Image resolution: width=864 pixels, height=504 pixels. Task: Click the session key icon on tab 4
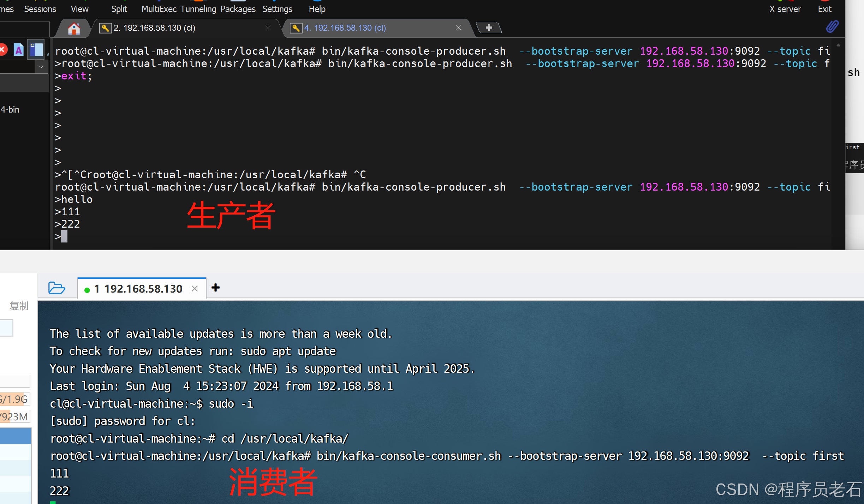tap(296, 28)
